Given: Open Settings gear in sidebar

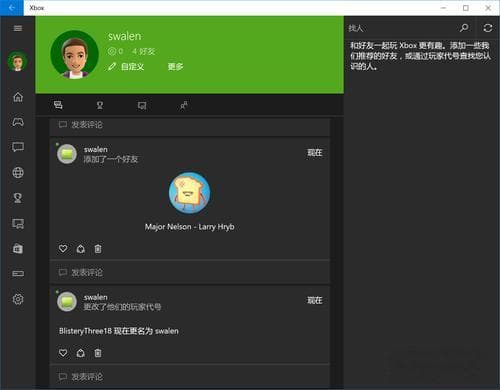Looking at the screenshot, I should [18, 299].
